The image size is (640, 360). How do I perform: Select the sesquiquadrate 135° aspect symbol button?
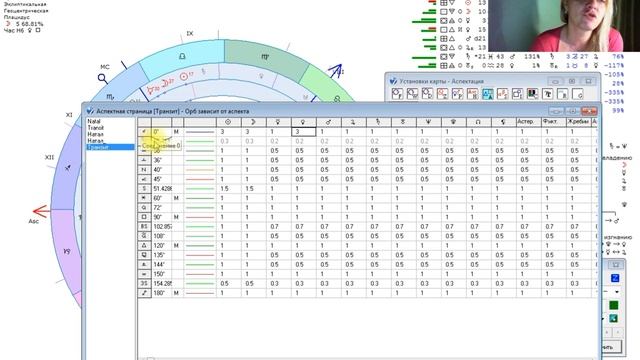pyautogui.click(x=144, y=255)
